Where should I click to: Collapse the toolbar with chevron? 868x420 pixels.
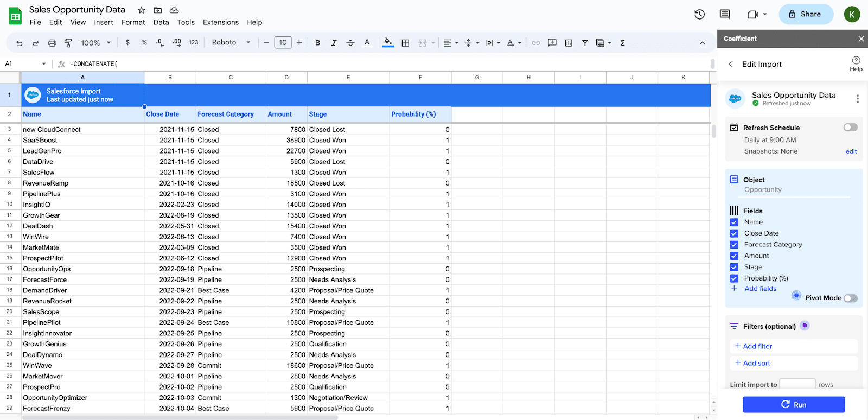(x=702, y=43)
